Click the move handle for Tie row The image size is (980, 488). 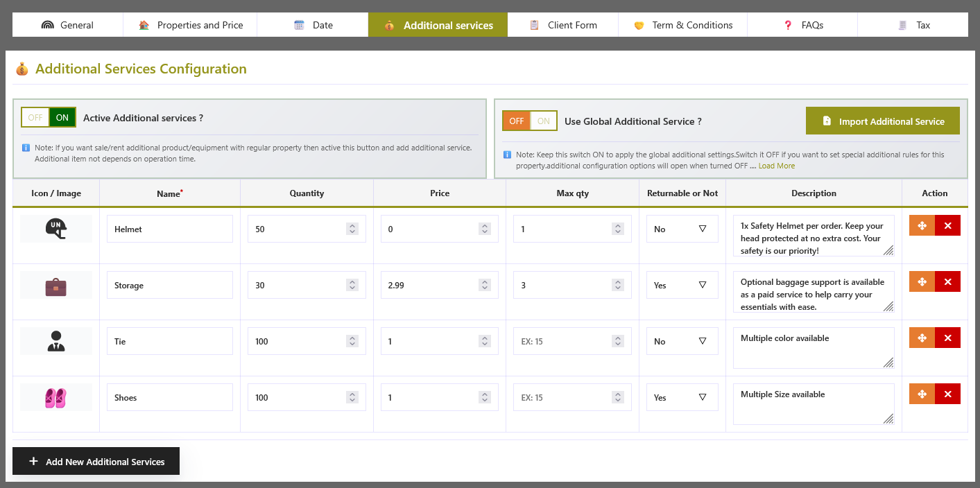click(x=922, y=338)
